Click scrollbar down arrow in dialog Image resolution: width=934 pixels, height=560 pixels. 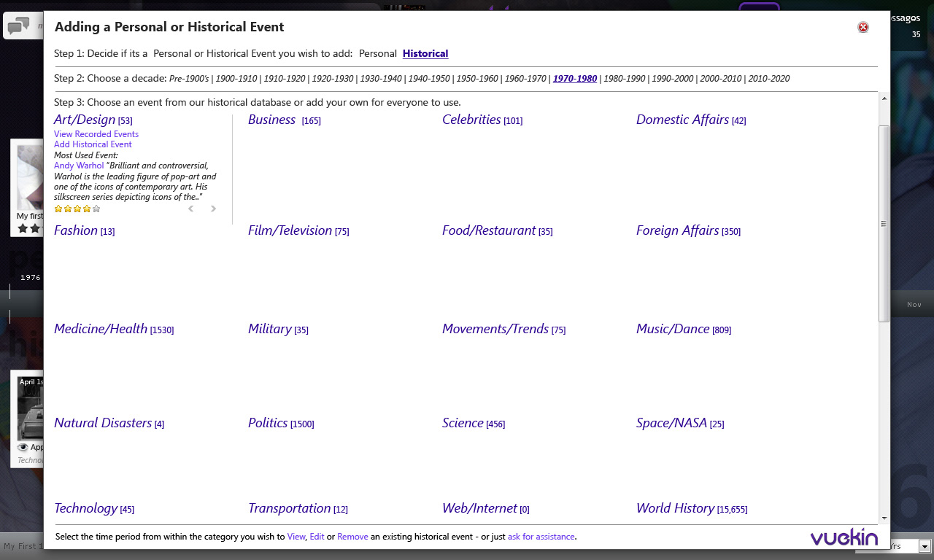click(x=884, y=518)
